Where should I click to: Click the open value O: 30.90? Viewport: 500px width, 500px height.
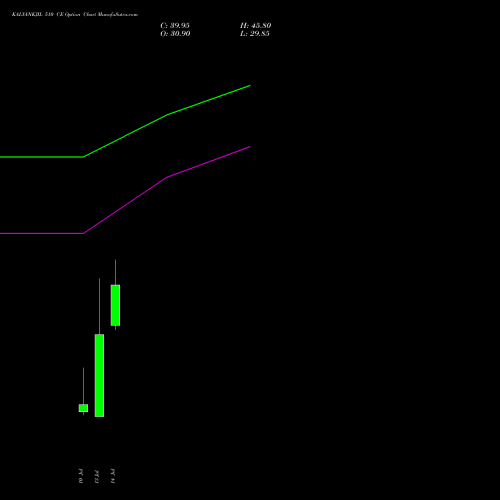point(175,34)
